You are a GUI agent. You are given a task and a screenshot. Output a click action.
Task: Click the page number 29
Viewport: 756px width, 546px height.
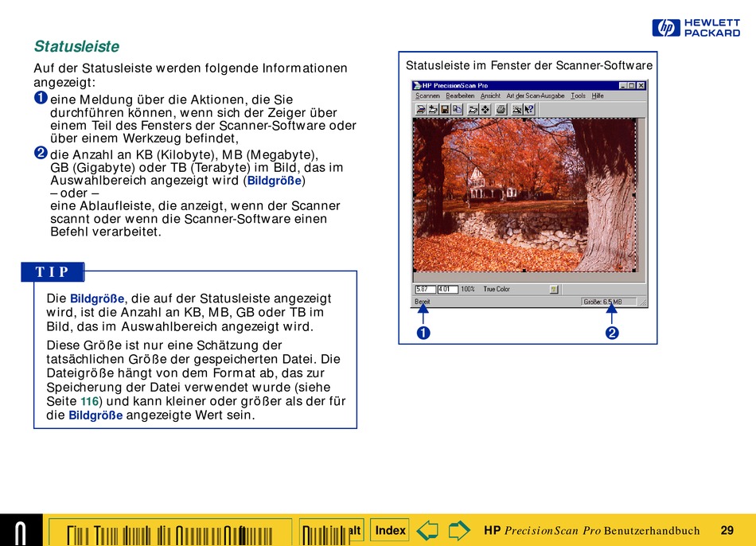pyautogui.click(x=727, y=531)
